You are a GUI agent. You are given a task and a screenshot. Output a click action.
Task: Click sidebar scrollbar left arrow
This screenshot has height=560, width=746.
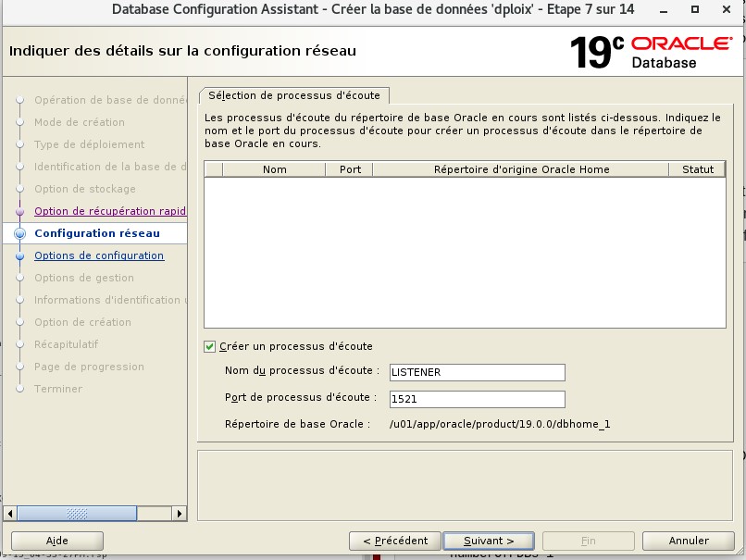(x=10, y=514)
